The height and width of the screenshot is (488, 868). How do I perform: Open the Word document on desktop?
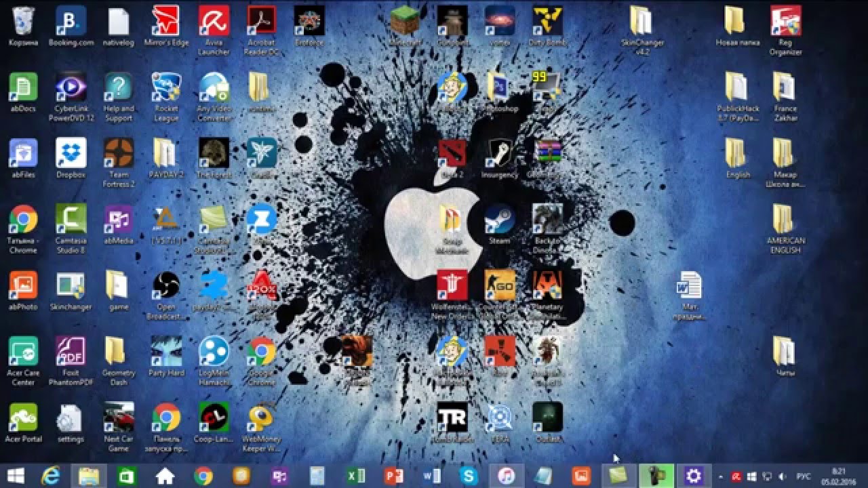[690, 285]
